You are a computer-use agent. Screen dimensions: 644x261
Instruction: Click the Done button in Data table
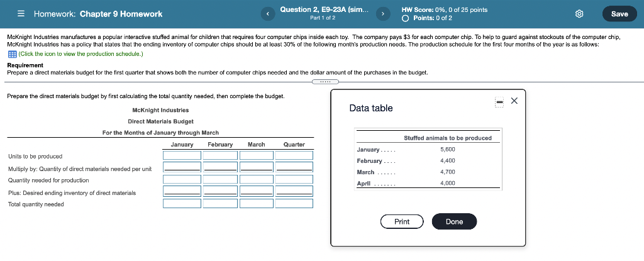(454, 221)
